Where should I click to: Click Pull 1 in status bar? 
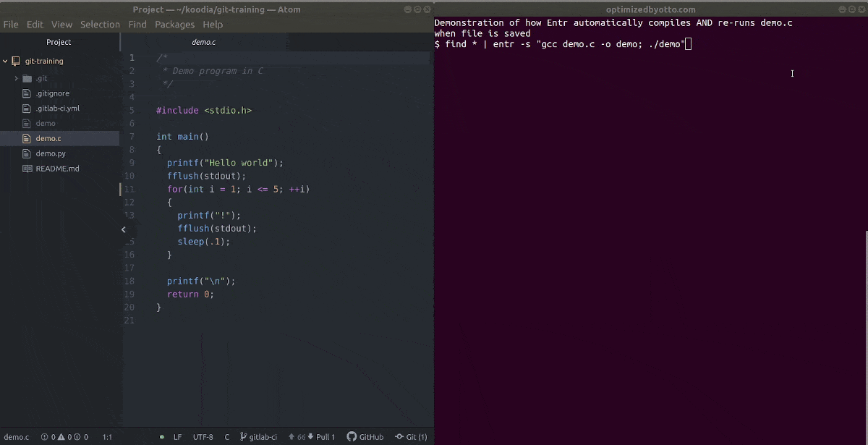(321, 437)
